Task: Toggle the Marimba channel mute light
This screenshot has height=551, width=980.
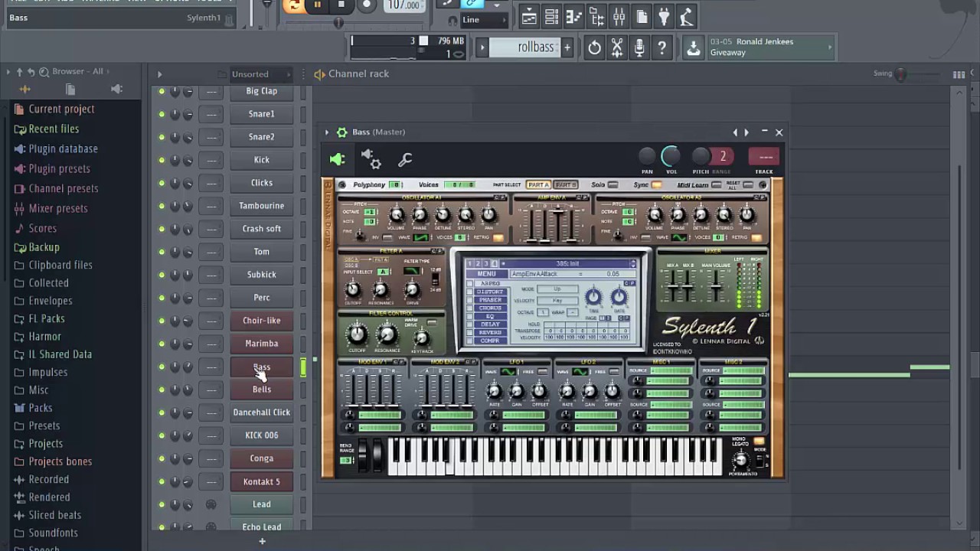Action: coord(162,344)
